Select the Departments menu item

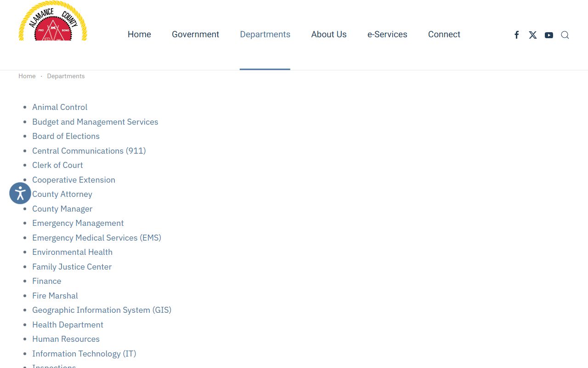pyautogui.click(x=265, y=34)
